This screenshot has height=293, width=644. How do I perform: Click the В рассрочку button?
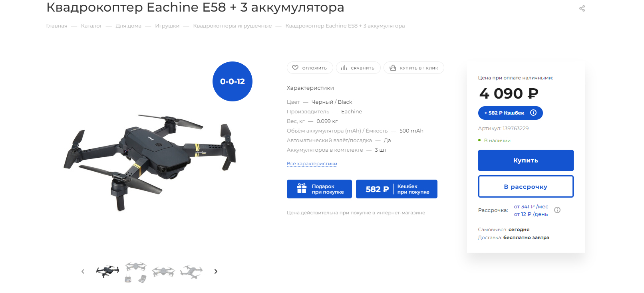tap(526, 186)
